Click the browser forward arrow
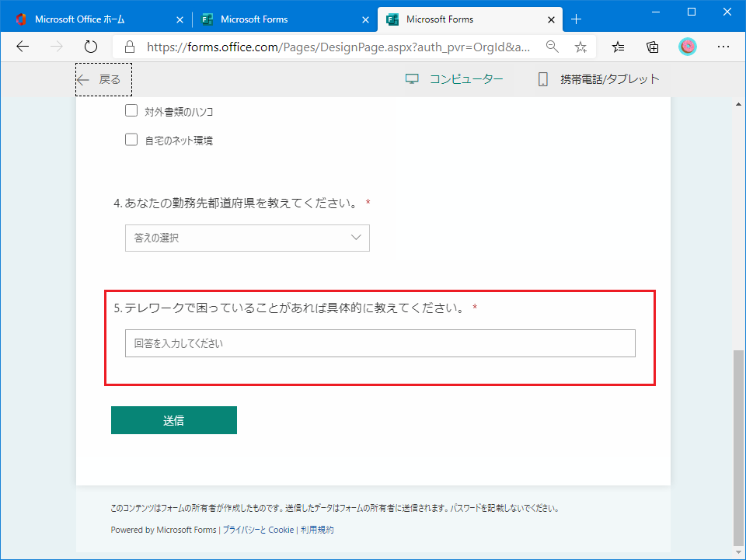 click(57, 47)
